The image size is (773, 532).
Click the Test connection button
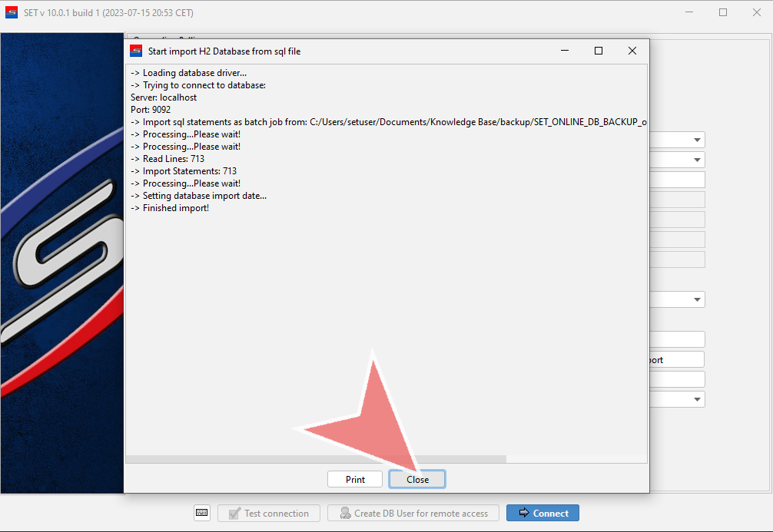268,513
